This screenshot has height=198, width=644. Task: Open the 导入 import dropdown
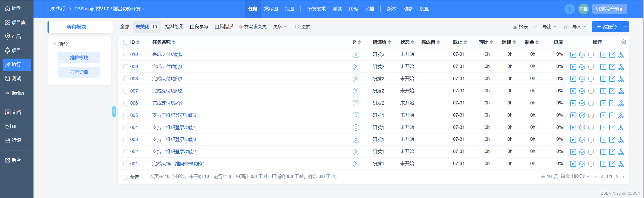point(575,27)
